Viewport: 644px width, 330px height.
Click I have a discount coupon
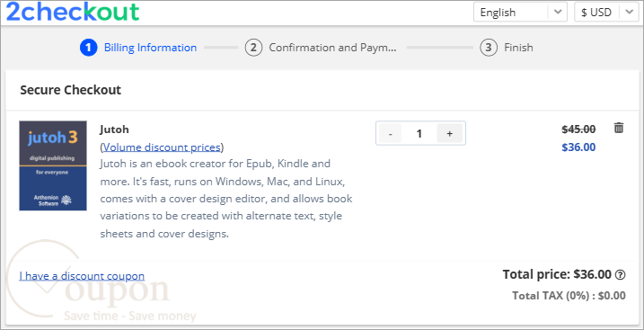82,276
